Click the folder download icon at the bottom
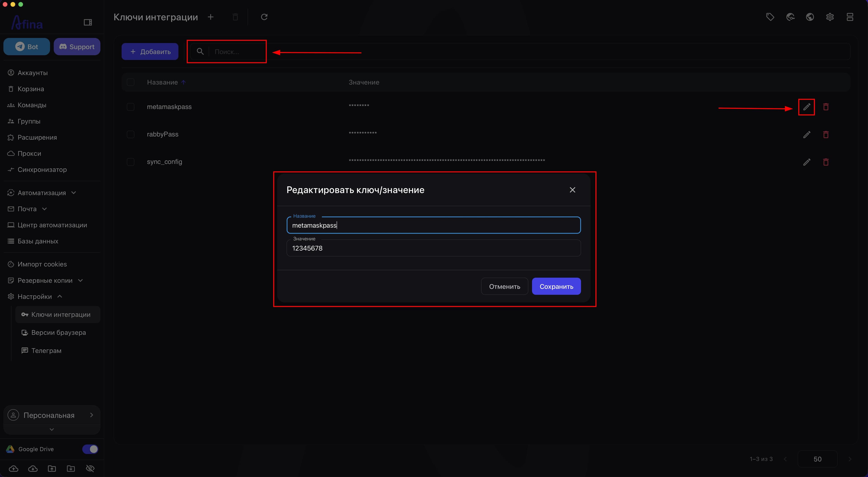 (71, 469)
